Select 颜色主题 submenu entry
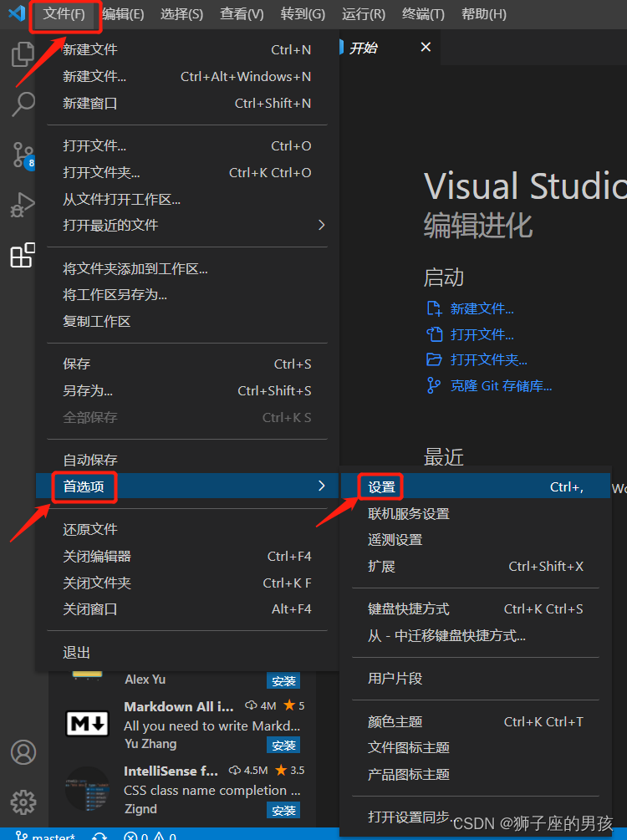 click(x=476, y=721)
